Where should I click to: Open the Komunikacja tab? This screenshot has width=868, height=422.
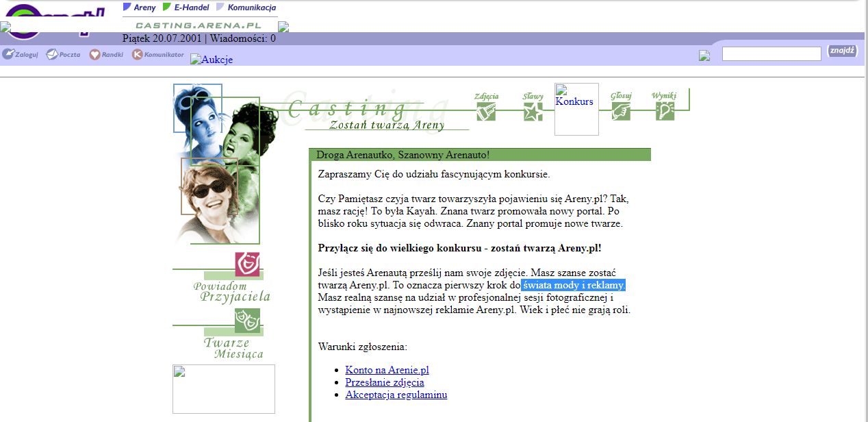click(246, 8)
